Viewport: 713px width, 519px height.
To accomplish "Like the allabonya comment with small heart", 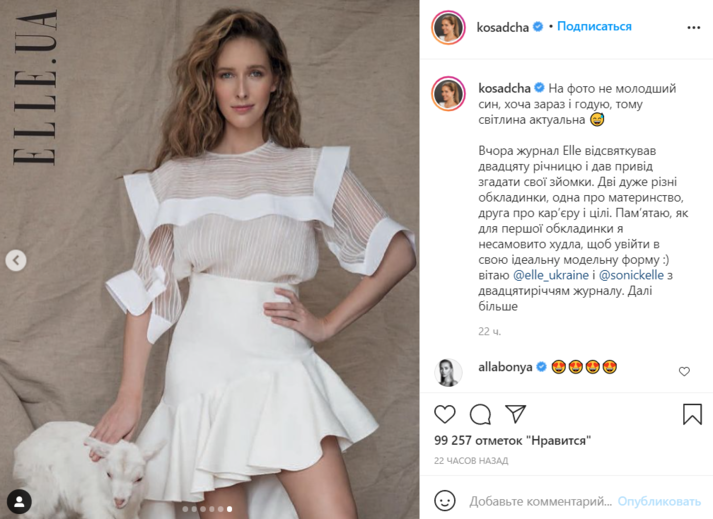I will tap(684, 372).
